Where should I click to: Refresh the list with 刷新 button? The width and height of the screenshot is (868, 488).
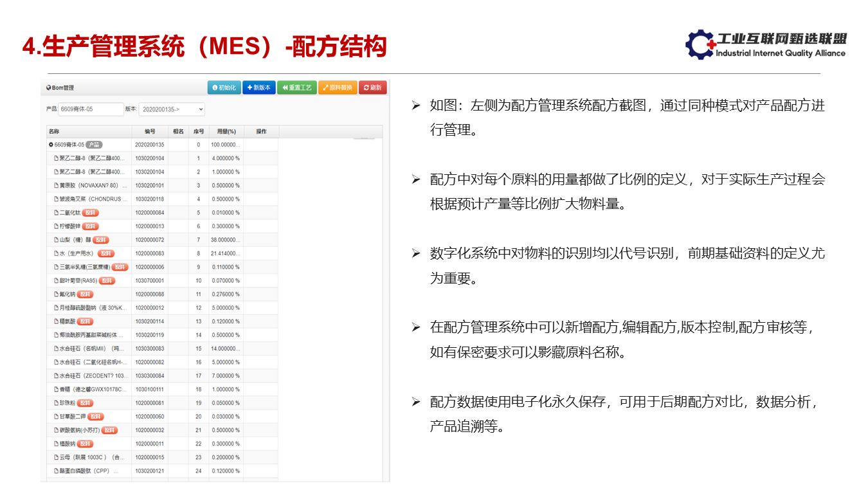tap(373, 87)
